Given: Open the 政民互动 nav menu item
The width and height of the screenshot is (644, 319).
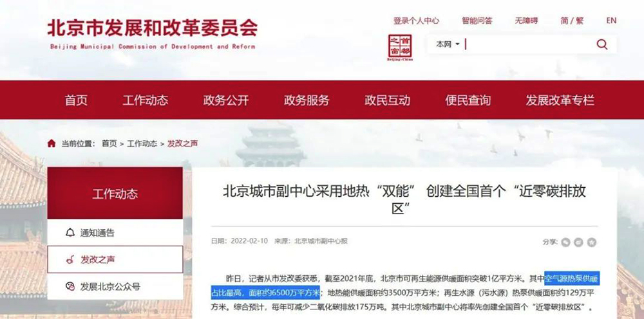Looking at the screenshot, I should coord(387,100).
